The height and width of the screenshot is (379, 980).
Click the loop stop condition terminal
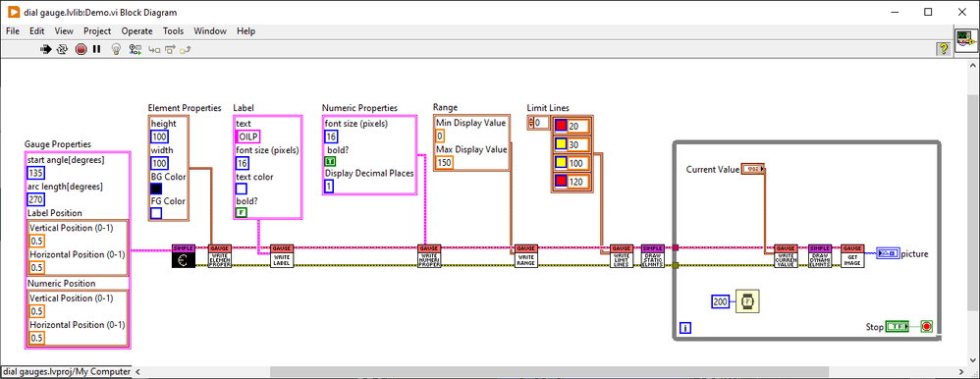pos(926,326)
